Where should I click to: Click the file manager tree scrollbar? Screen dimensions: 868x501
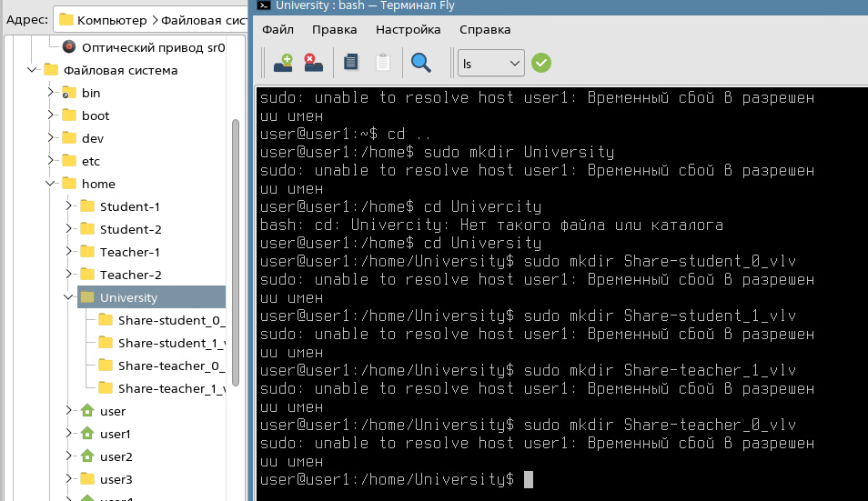[x=236, y=252]
